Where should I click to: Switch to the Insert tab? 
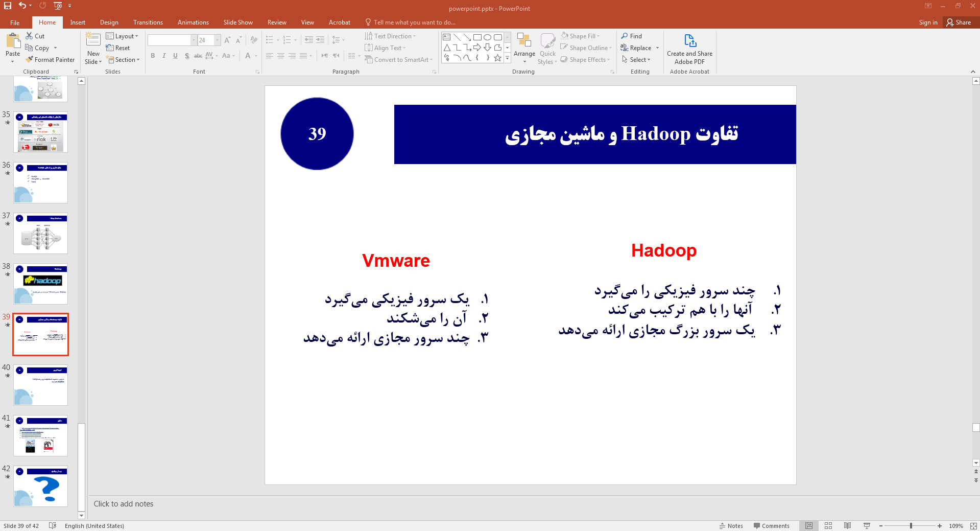[78, 22]
